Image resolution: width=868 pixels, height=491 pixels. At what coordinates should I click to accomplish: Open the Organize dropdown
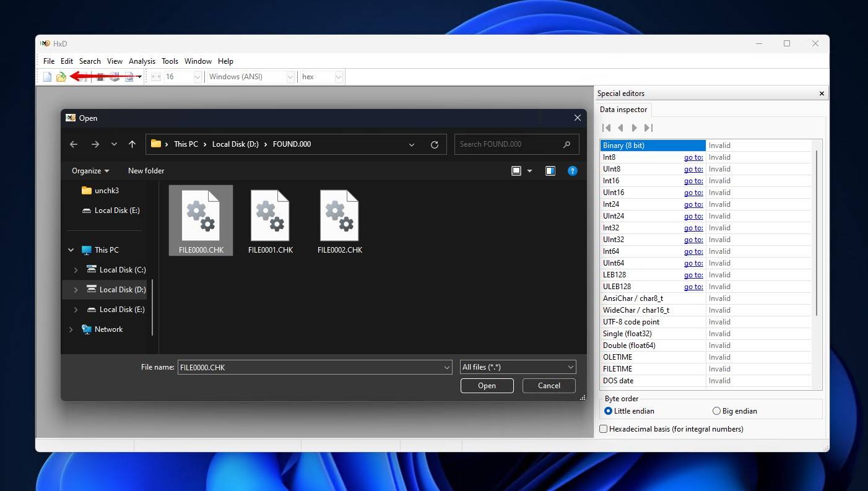point(90,171)
